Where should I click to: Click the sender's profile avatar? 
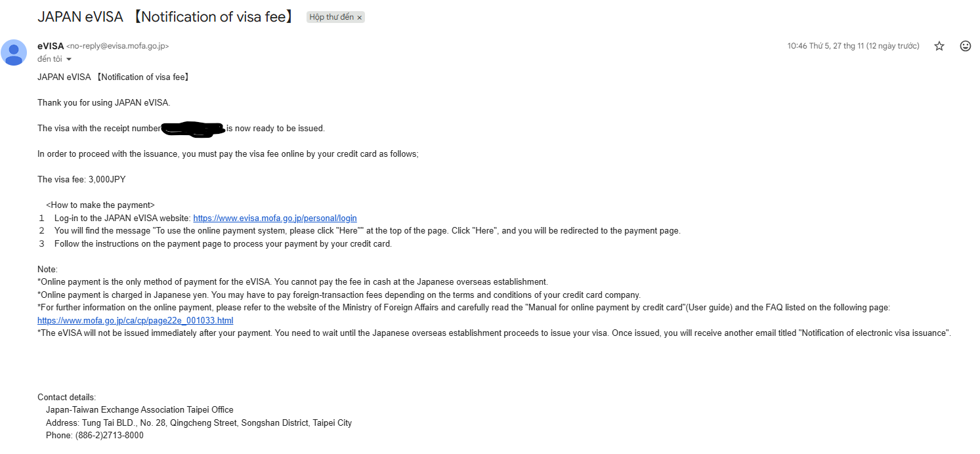pyautogui.click(x=14, y=52)
